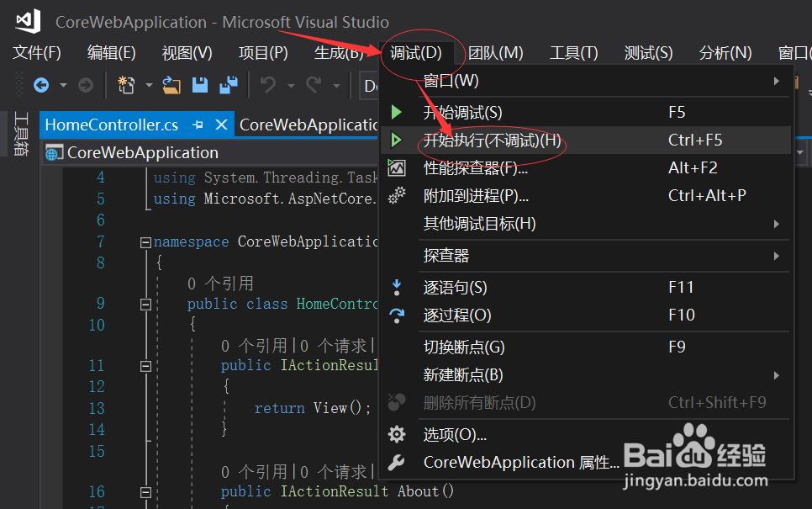Pin the HomeController.cs tab
Viewport: 812px width, 509px height.
click(x=198, y=125)
